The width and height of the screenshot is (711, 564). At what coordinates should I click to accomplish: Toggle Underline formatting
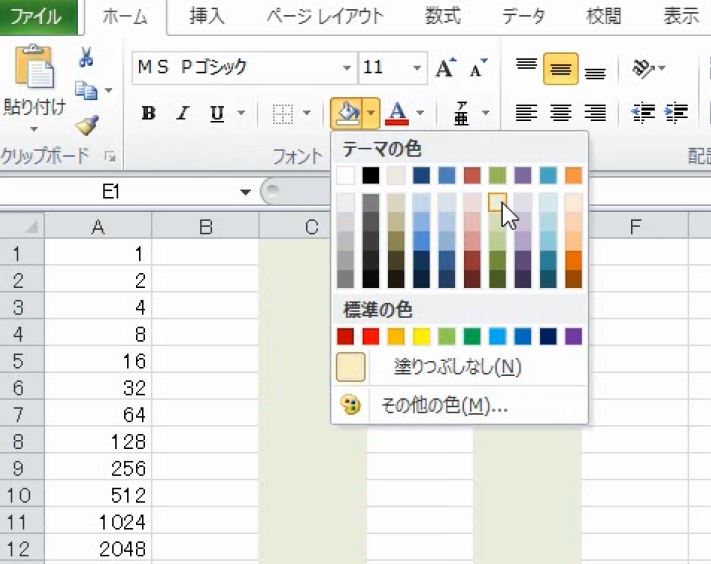pyautogui.click(x=217, y=113)
